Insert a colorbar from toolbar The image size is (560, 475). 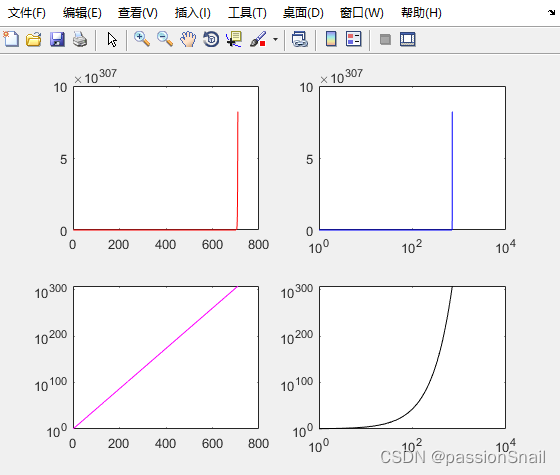coord(331,39)
